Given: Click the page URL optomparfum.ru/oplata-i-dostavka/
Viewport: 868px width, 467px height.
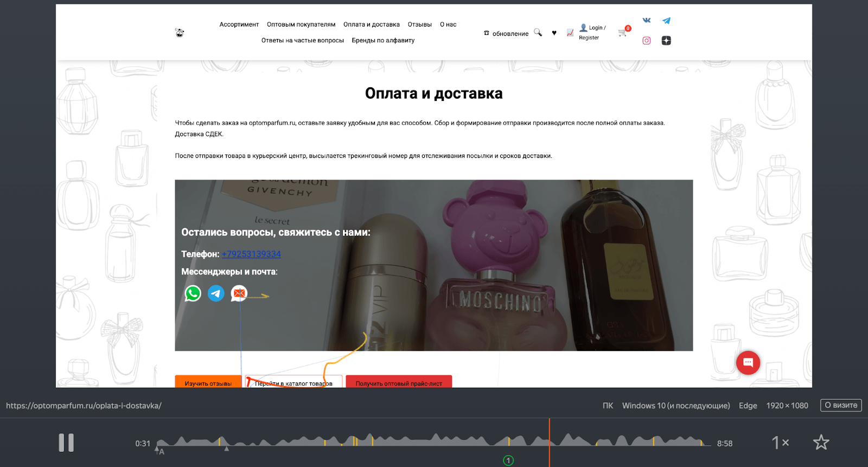Looking at the screenshot, I should (x=84, y=406).
